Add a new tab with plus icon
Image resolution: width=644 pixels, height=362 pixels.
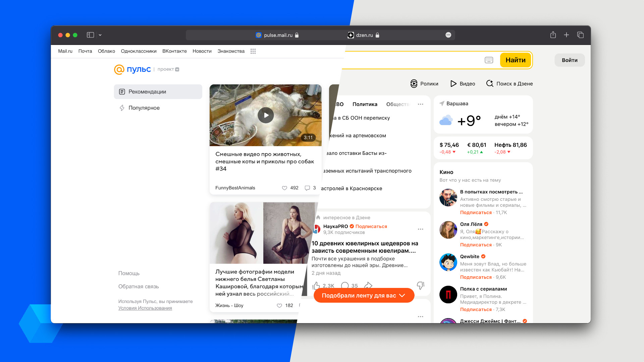567,35
